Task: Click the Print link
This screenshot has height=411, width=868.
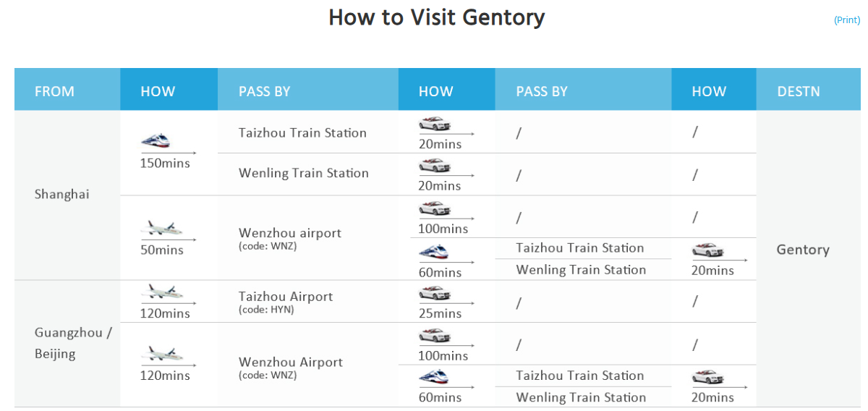Action: tap(846, 20)
